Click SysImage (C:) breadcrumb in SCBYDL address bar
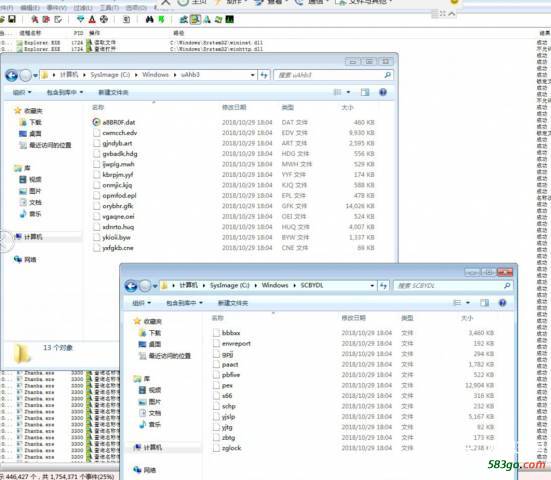Image resolution: width=551 pixels, height=480 pixels. [229, 285]
